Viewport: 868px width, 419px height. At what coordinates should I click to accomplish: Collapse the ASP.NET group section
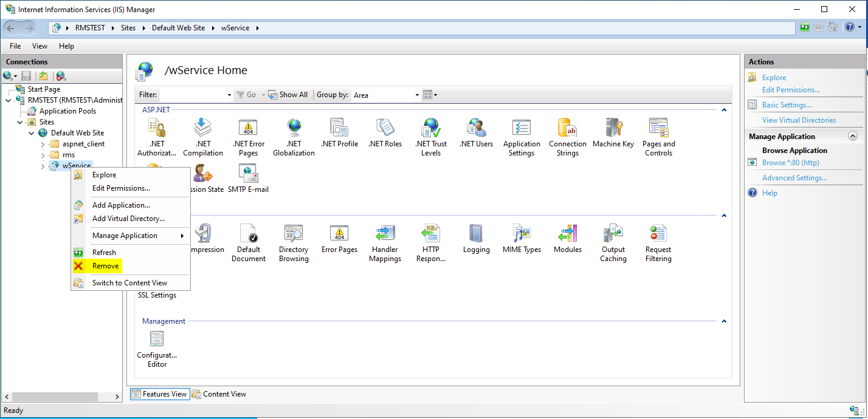click(x=724, y=110)
